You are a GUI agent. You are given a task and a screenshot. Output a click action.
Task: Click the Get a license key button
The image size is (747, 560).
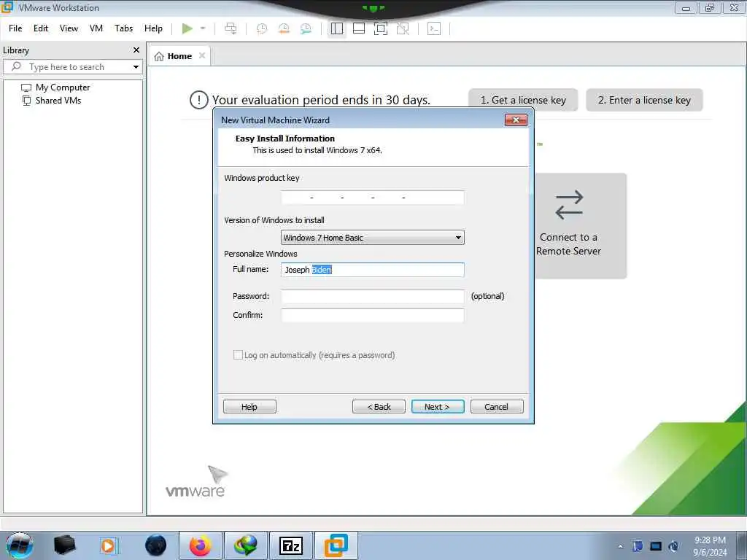coord(523,100)
